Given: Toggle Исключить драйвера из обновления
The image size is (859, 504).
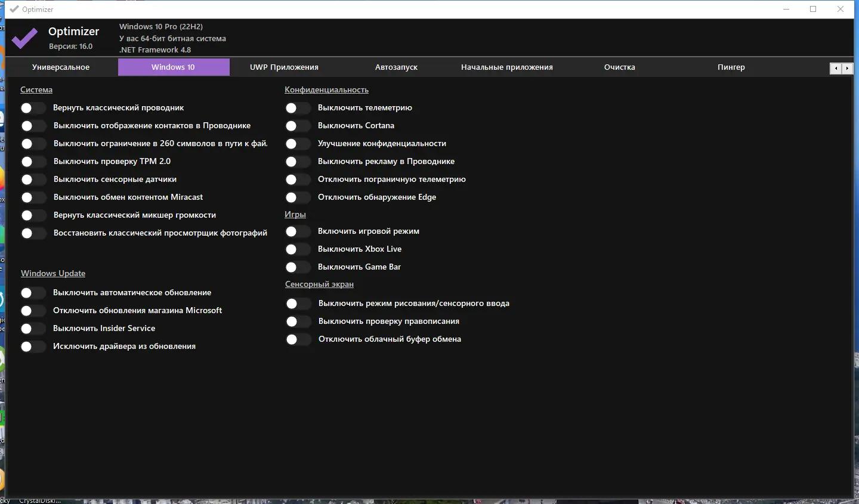Looking at the screenshot, I should pyautogui.click(x=33, y=347).
